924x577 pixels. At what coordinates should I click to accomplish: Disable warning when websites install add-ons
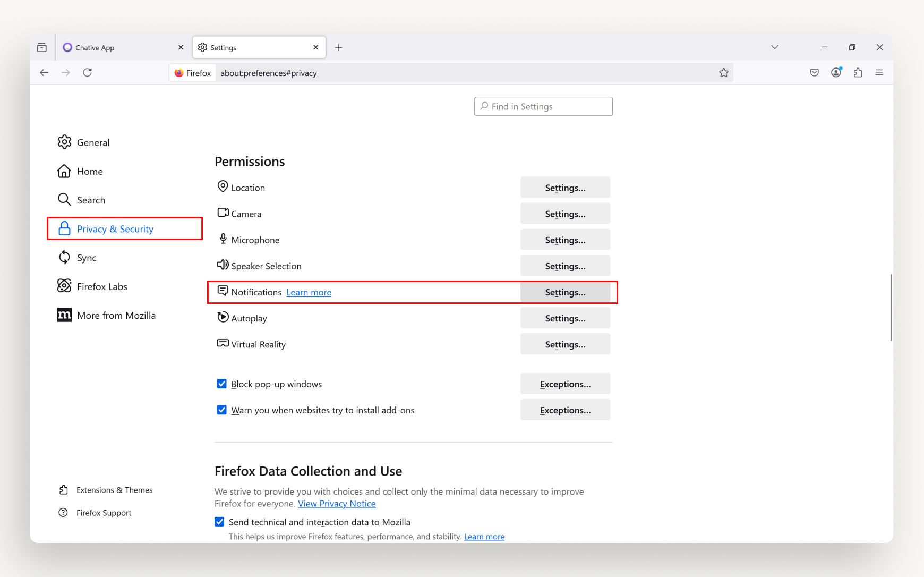[221, 410]
